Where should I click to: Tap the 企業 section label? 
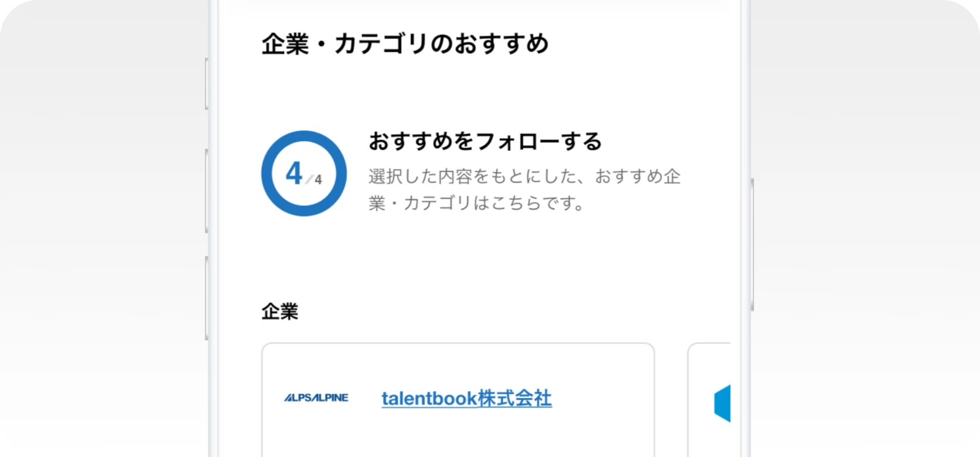coord(279,311)
